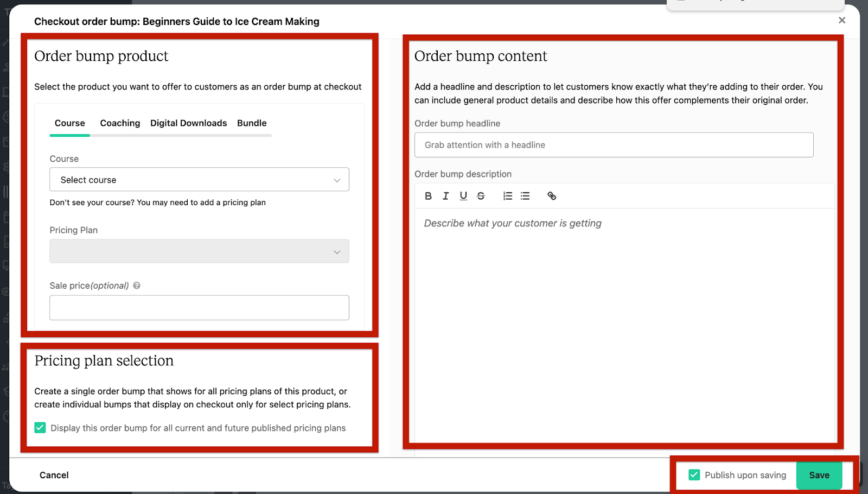868x494 pixels.
Task: Apply strikethrough formatting to text
Action: pos(481,196)
